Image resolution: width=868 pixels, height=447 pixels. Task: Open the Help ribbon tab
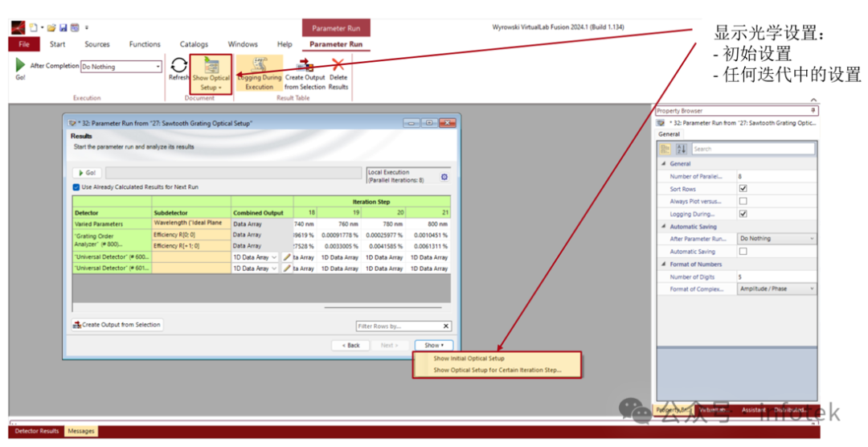(285, 44)
